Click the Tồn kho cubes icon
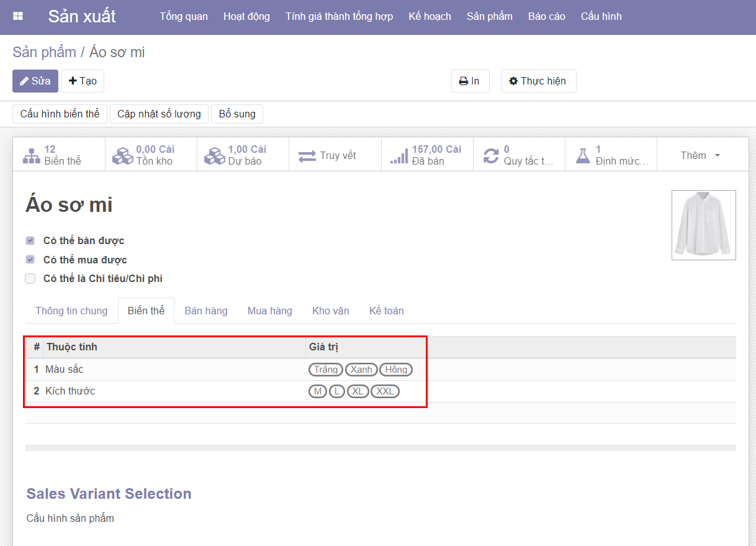 click(x=122, y=155)
